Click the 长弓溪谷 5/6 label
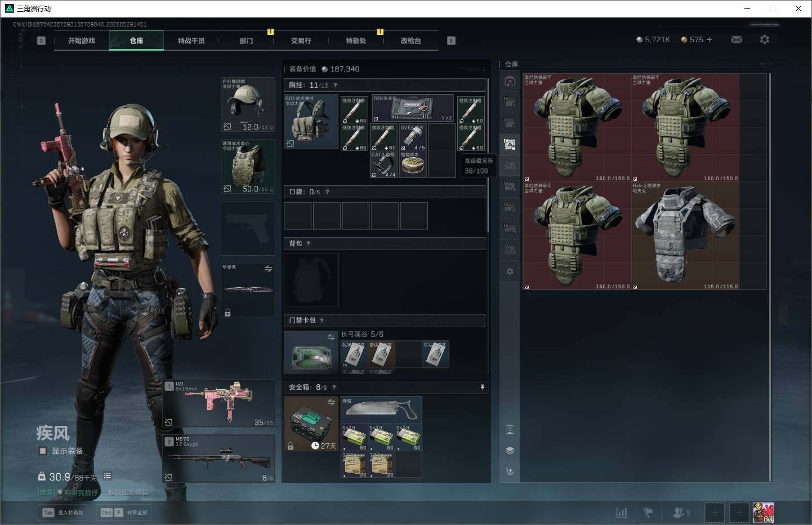The width and height of the screenshot is (812, 525). [362, 334]
